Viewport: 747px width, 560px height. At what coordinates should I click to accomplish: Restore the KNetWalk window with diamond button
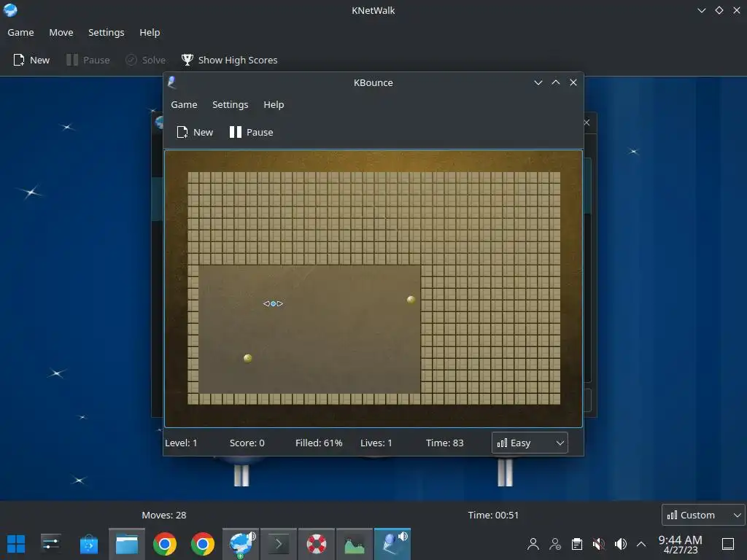click(x=719, y=10)
